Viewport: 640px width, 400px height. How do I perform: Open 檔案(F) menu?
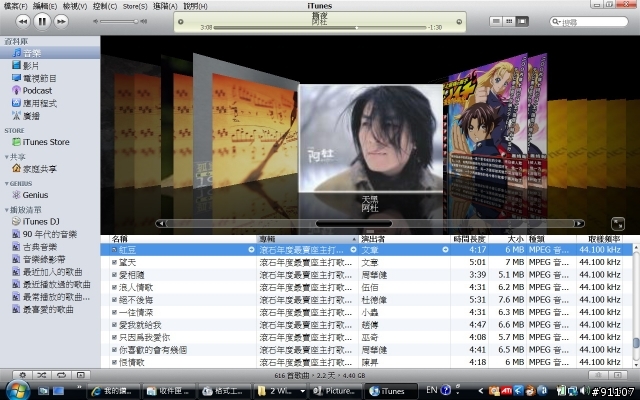[15, 6]
